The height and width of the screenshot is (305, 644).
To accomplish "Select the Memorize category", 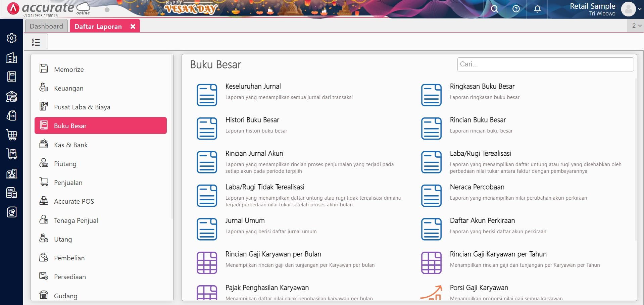I will point(69,69).
